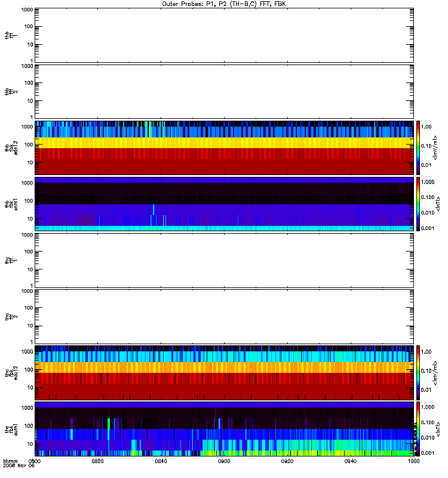This screenshot has height=478, width=448.
Task: Click the '1.000' value on thc scm1 color bar
Action: click(x=428, y=407)
